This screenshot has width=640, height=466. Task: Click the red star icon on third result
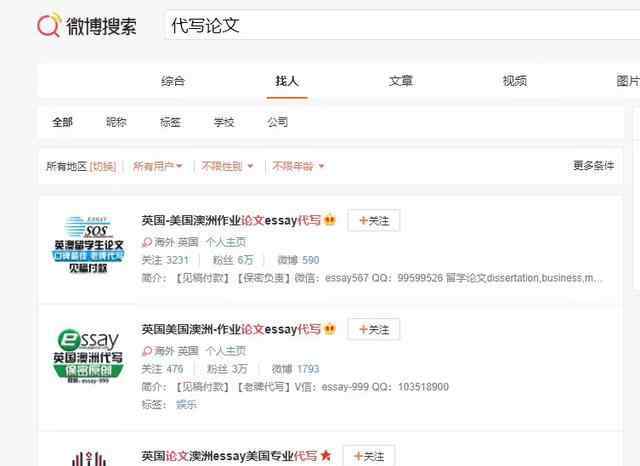326,455
